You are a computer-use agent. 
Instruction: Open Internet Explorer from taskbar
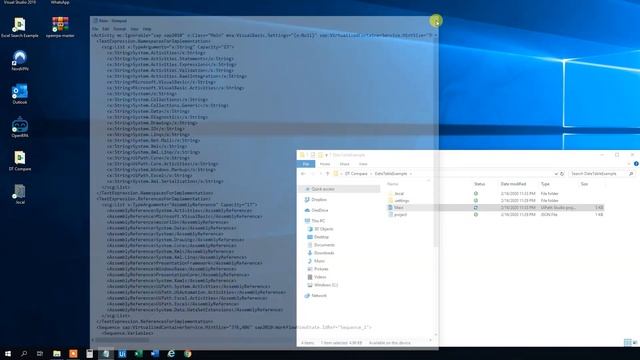(x=171, y=353)
